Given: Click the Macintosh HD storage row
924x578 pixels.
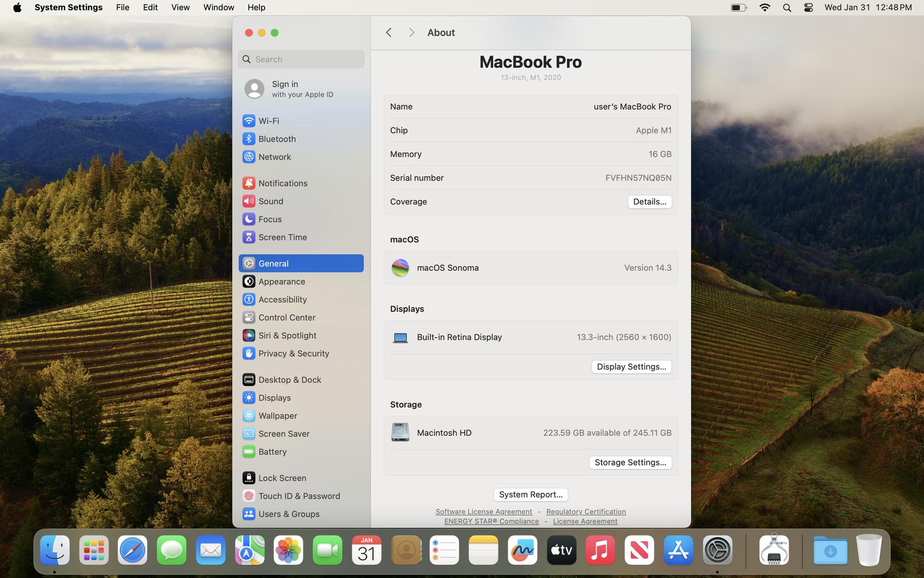Looking at the screenshot, I should (x=530, y=432).
